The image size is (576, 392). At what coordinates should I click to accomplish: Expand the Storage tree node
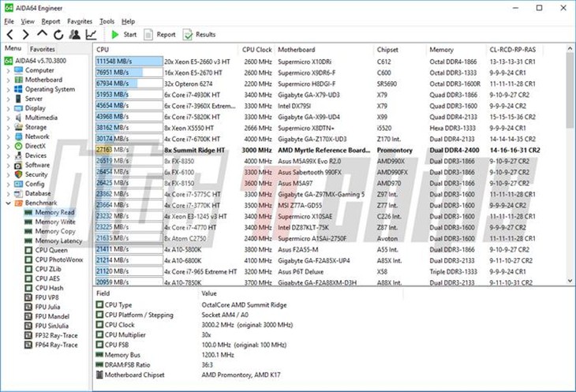9,127
